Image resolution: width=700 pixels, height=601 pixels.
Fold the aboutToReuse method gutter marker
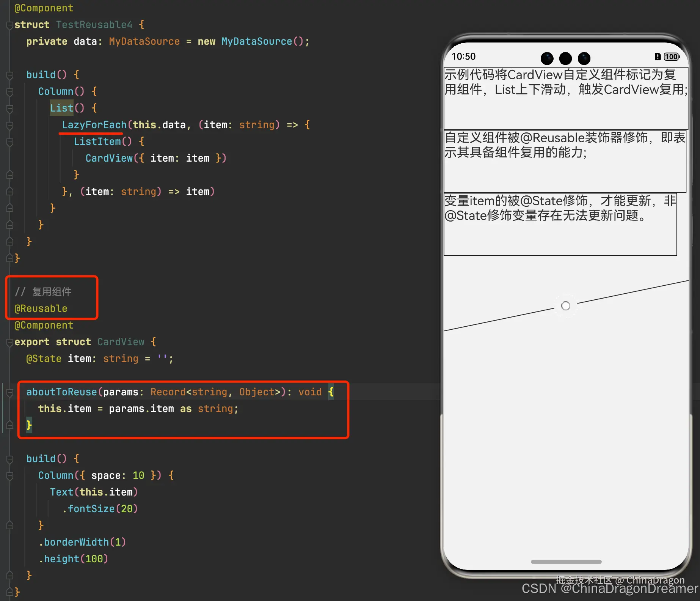pyautogui.click(x=10, y=392)
